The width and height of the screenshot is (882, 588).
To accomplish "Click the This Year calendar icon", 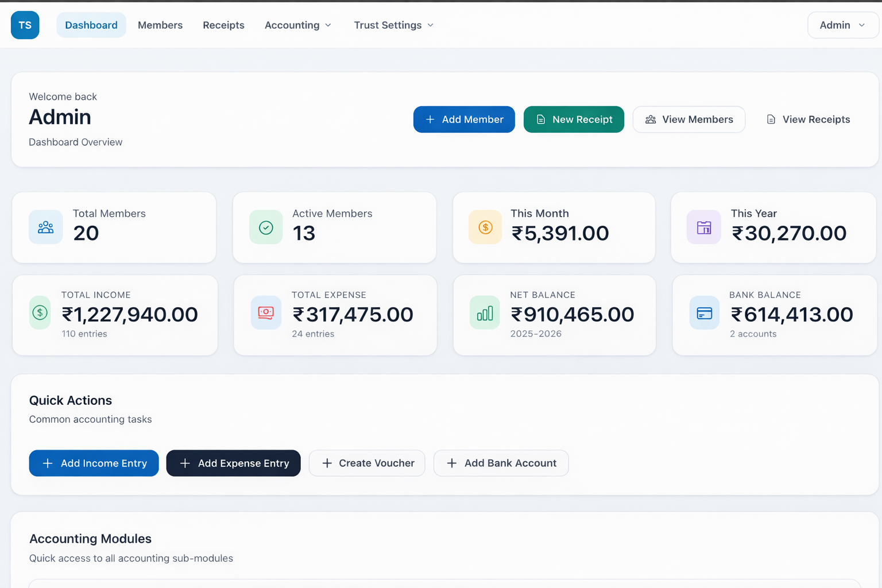I will pos(704,227).
